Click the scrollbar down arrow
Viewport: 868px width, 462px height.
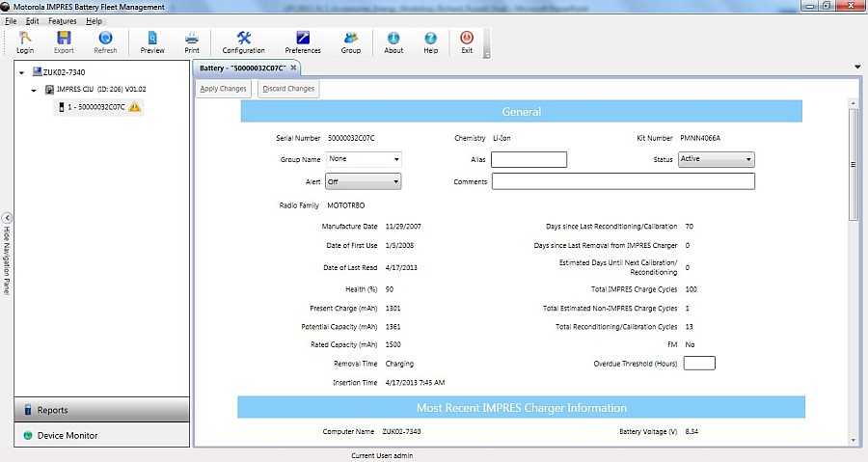[x=854, y=441]
